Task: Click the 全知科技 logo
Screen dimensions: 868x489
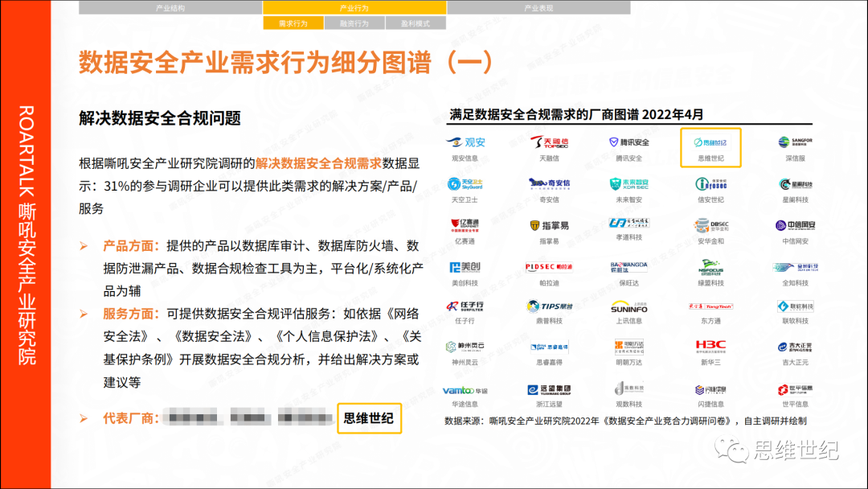Action: pos(795,267)
